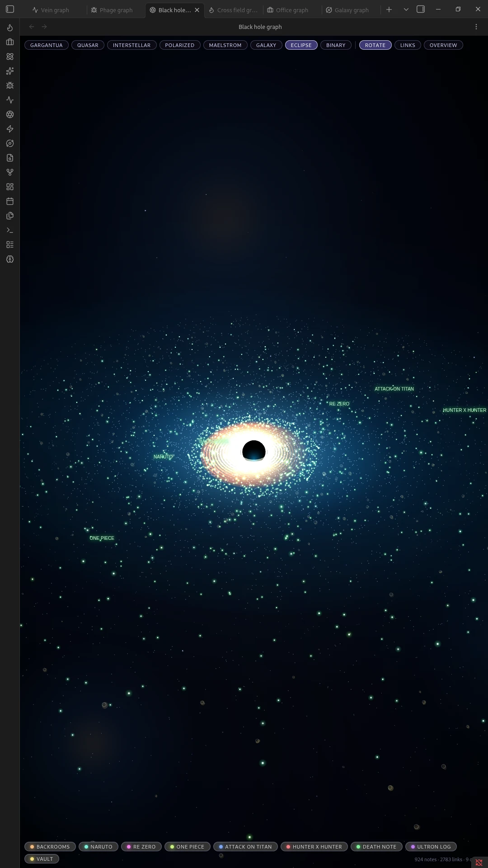The width and height of the screenshot is (488, 868).
Task: Click the ATTACK ON TITAN graph label
Action: tap(394, 389)
